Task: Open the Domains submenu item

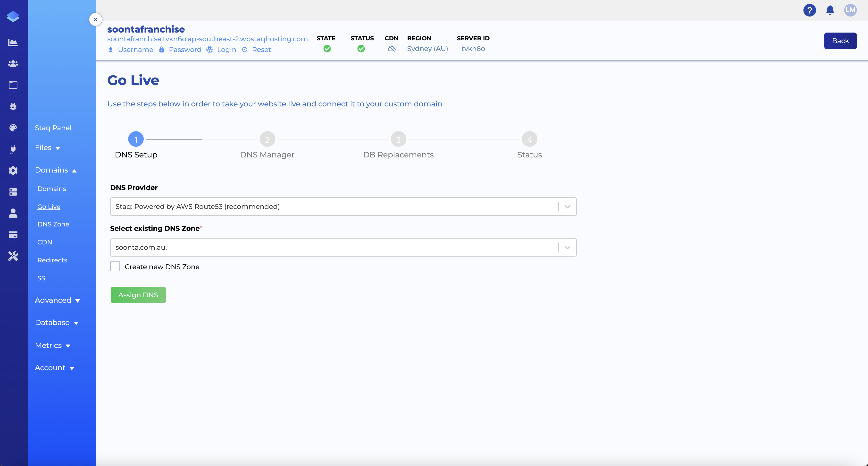Action: pyautogui.click(x=51, y=189)
